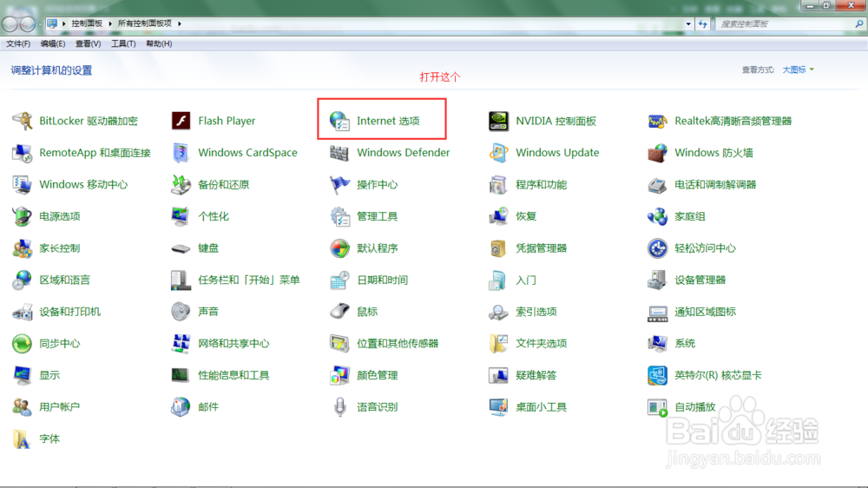Open the 编辑(E) menu
Image resolution: width=868 pixels, height=488 pixels.
[53, 43]
